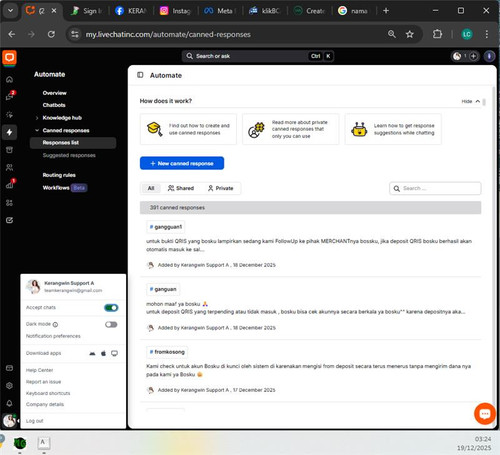Open the #gangguan1 canned response
500x455 pixels.
[166, 227]
